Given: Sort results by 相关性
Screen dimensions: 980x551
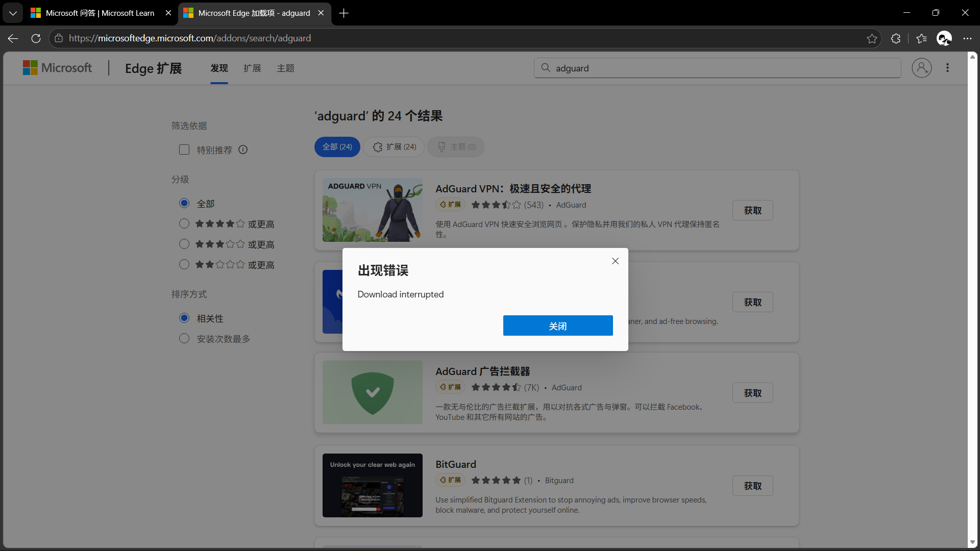Looking at the screenshot, I should click(x=184, y=318).
